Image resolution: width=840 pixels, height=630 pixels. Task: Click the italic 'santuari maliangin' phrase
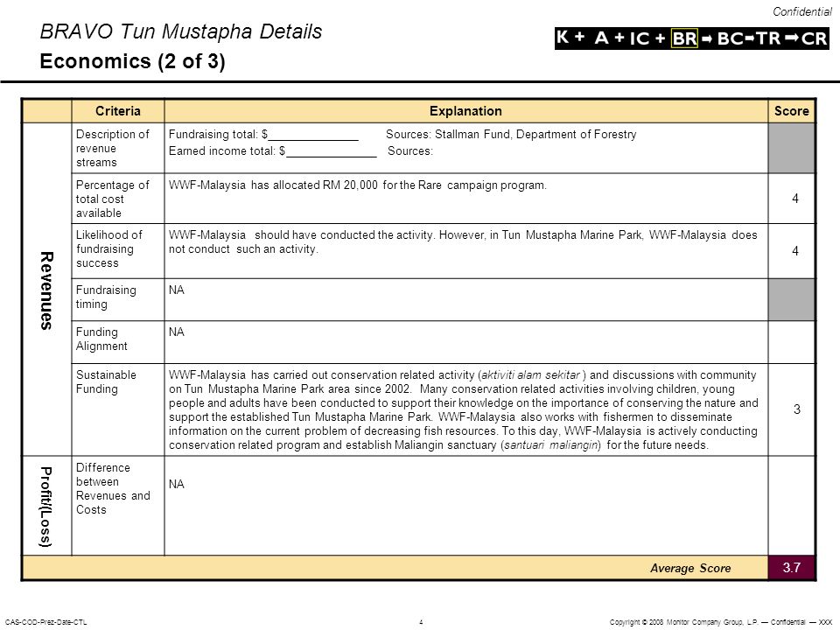tap(551, 445)
